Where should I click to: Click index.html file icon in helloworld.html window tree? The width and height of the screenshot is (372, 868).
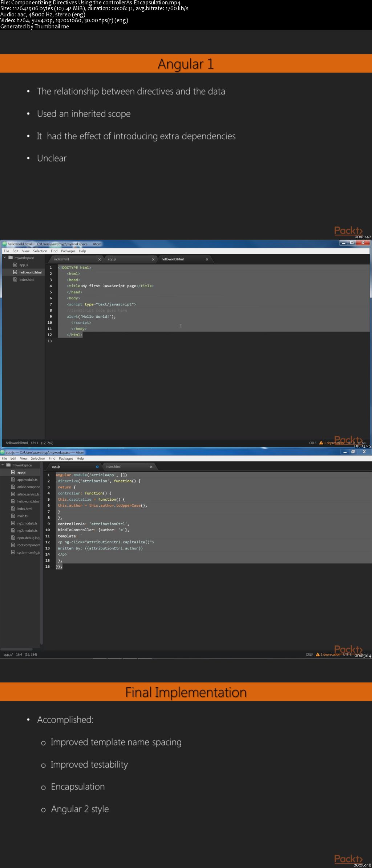pos(15,280)
